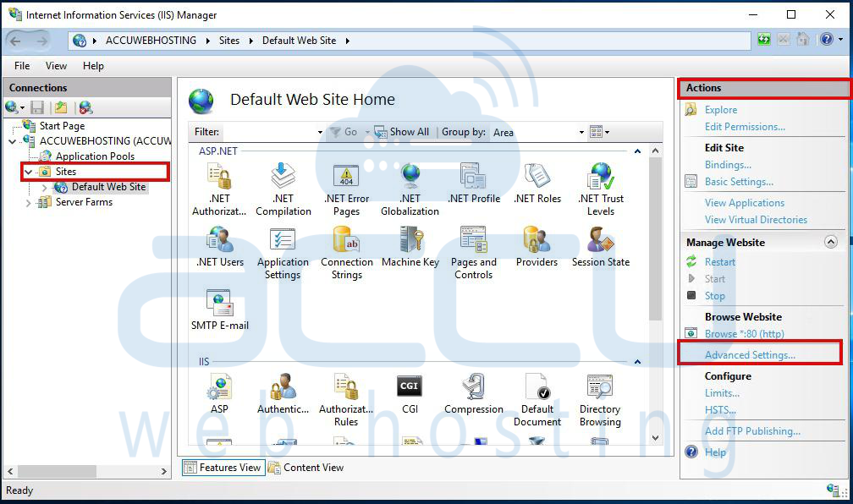The width and height of the screenshot is (853, 504).
Task: Collapse the ASP.NET group section
Action: [637, 151]
